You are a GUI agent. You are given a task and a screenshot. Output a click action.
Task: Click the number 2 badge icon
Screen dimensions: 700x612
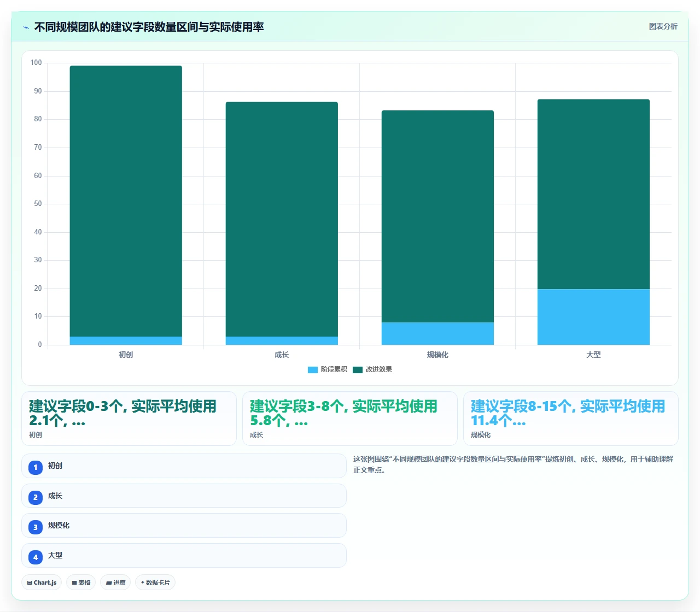point(36,497)
